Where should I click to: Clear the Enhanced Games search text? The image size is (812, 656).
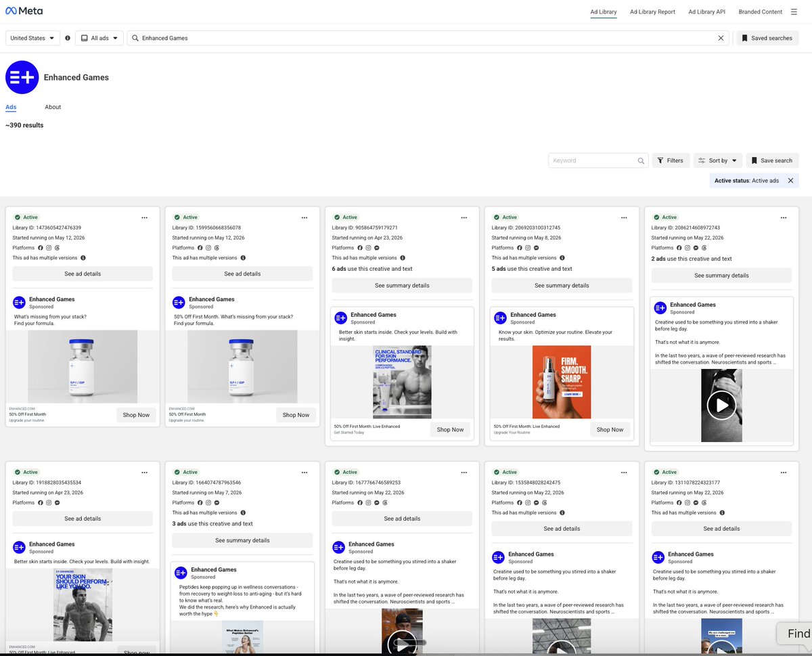(x=721, y=38)
